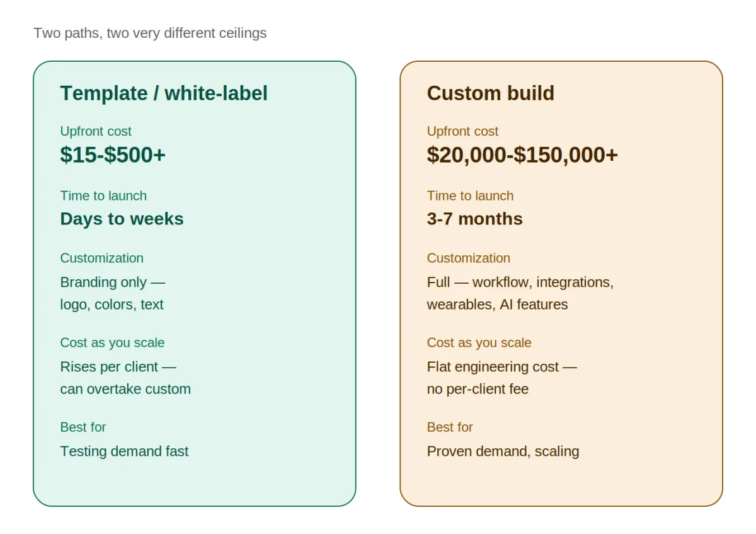
Task: Select 'Full — workflow, integrations,' text
Action: (x=520, y=282)
